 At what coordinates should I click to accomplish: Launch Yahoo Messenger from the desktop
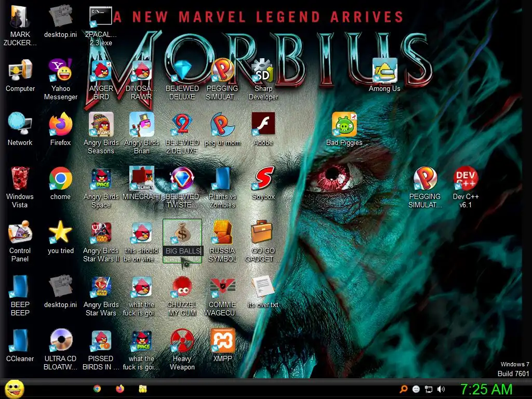60,70
